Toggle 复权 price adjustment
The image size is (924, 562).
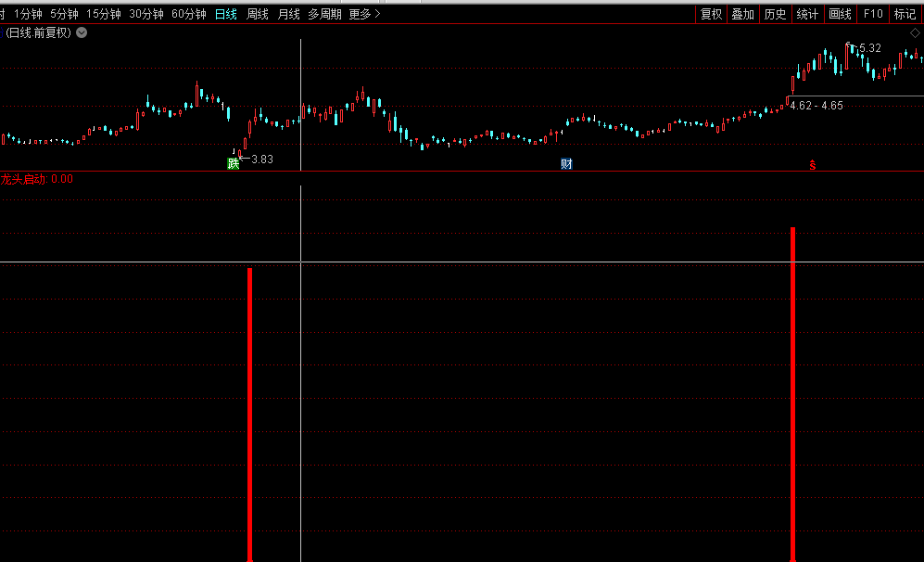(711, 14)
